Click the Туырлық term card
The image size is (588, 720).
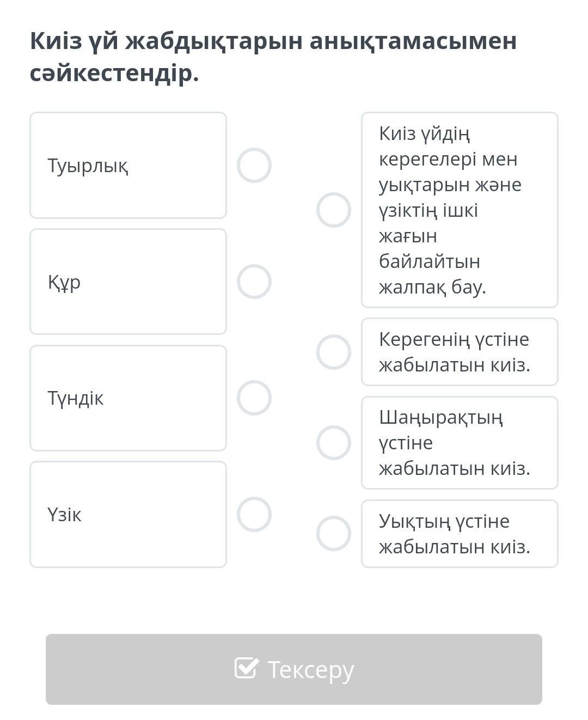point(128,165)
